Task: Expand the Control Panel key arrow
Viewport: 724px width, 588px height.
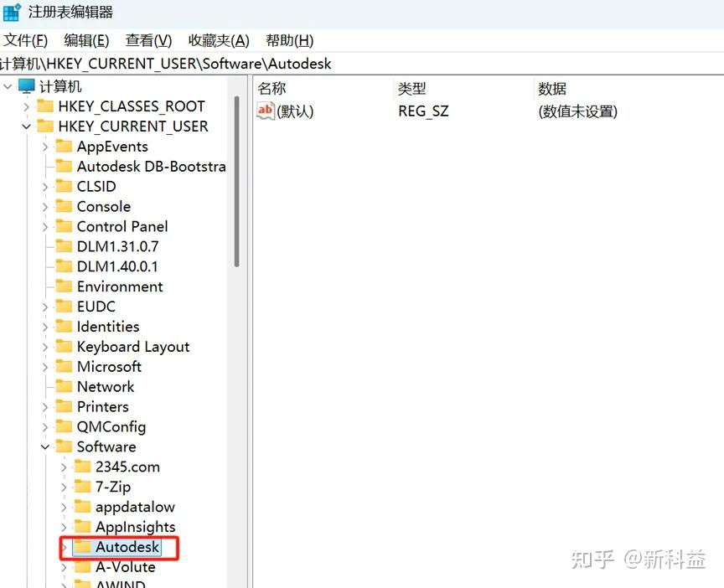Action: (x=45, y=227)
